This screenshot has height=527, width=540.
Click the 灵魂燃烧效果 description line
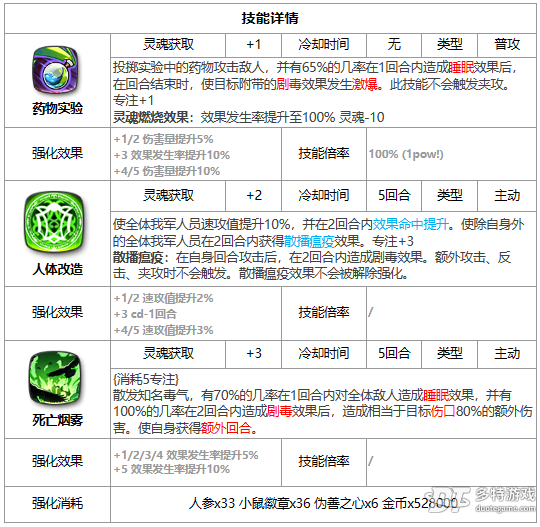click(248, 117)
